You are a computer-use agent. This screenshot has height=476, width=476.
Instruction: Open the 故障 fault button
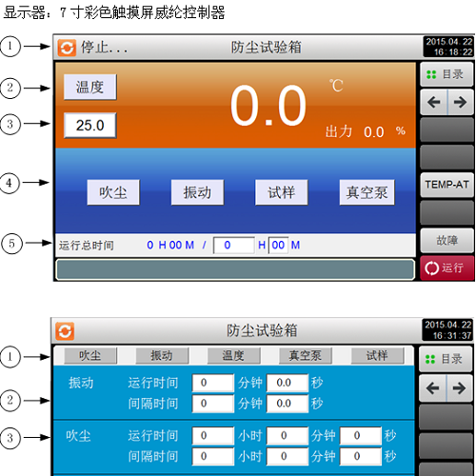(446, 240)
